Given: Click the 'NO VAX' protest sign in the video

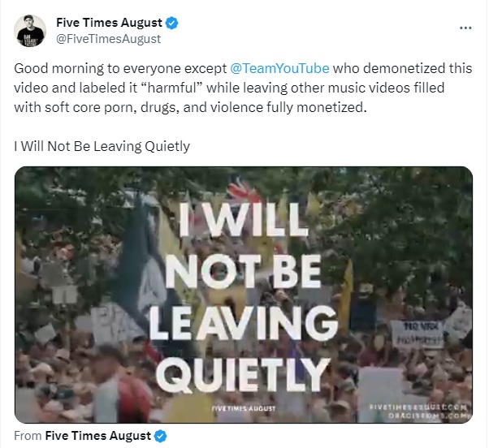Looking at the screenshot, I should (418, 334).
